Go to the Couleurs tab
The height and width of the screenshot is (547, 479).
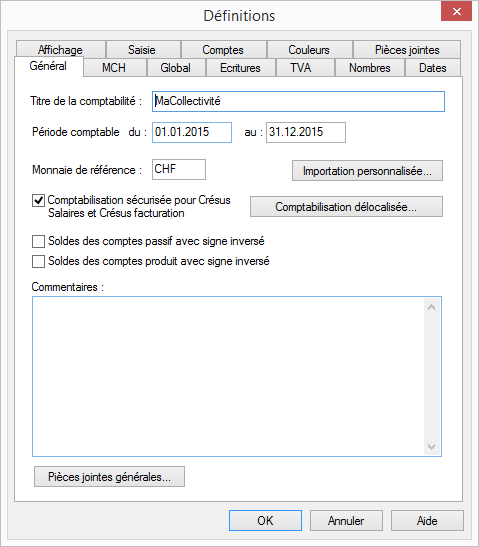pos(309,50)
